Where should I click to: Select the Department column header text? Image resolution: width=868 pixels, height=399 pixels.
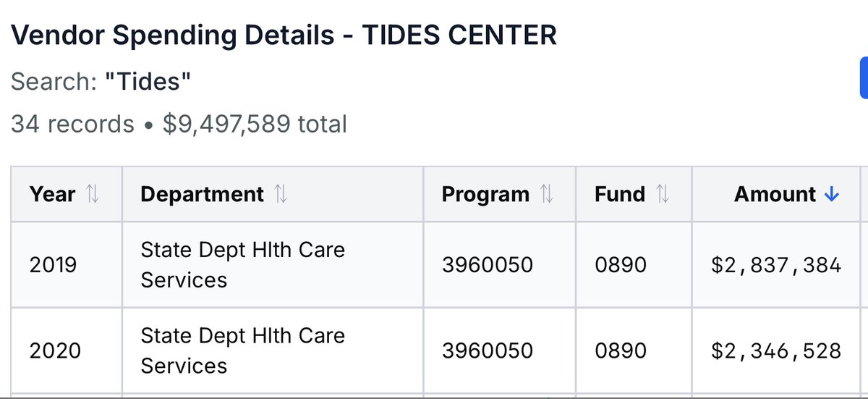coord(202,194)
